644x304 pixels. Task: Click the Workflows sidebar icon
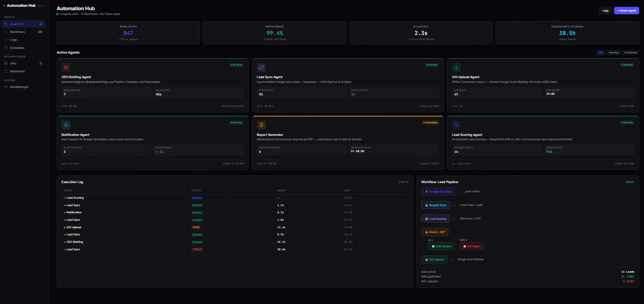6,32
